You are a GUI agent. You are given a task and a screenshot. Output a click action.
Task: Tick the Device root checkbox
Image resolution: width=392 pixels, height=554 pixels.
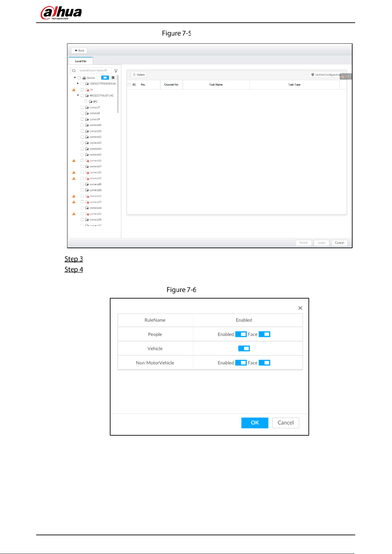(x=79, y=78)
